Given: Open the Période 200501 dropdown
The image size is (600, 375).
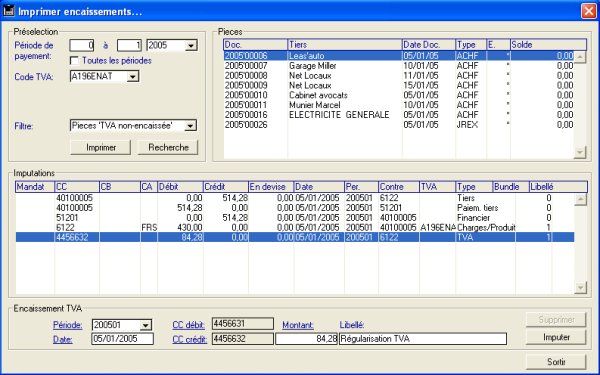Looking at the screenshot, I should pyautogui.click(x=145, y=326).
